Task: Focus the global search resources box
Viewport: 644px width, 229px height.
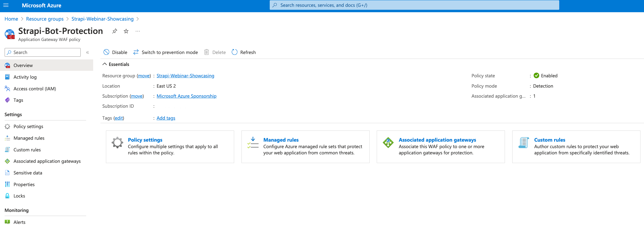Action: (x=414, y=5)
